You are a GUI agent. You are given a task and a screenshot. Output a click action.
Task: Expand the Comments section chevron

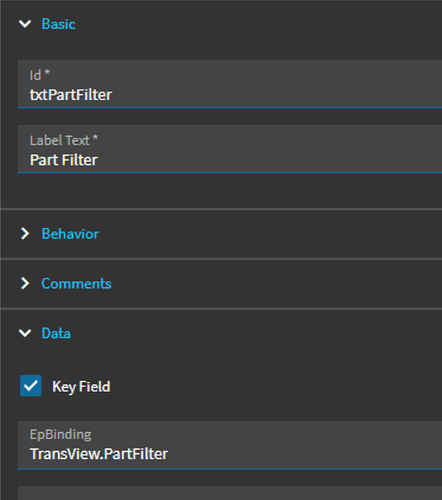25,283
